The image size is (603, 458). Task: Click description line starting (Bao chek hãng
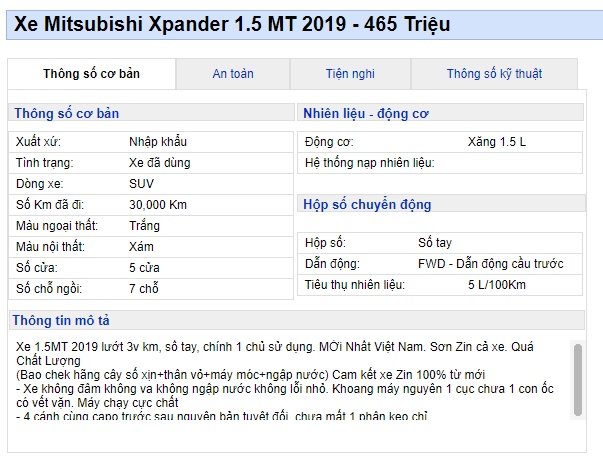click(x=250, y=375)
